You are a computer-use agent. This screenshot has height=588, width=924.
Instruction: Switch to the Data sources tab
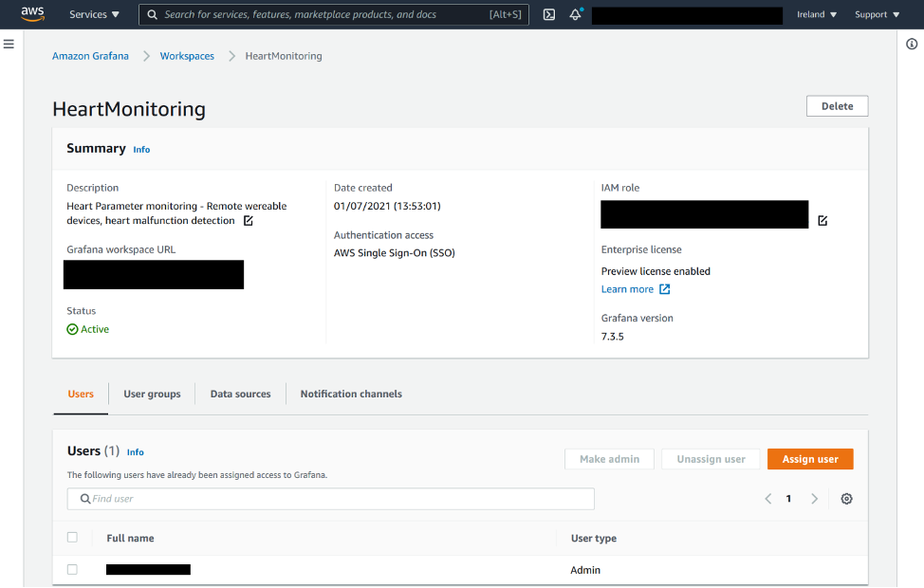point(240,395)
